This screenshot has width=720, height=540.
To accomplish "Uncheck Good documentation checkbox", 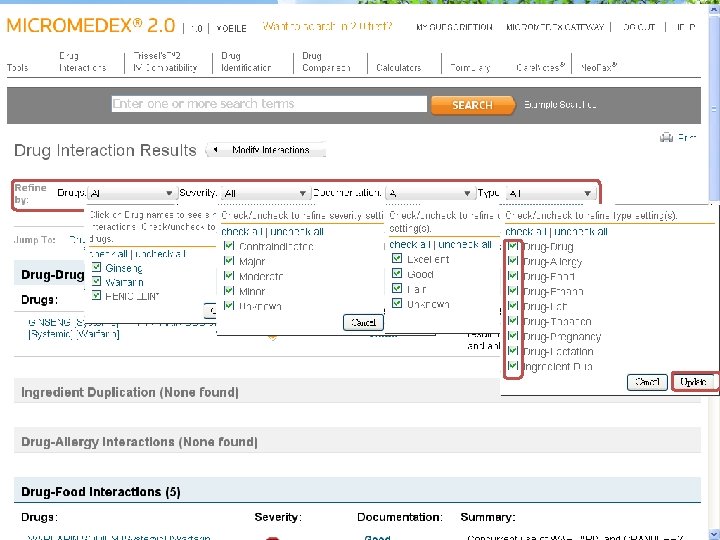I will click(397, 274).
